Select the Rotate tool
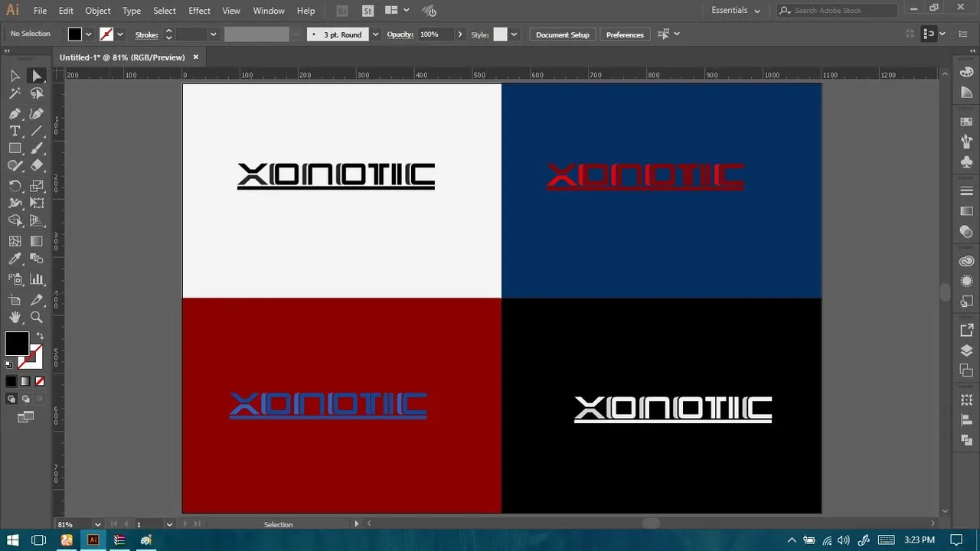The height and width of the screenshot is (551, 980). pos(15,186)
